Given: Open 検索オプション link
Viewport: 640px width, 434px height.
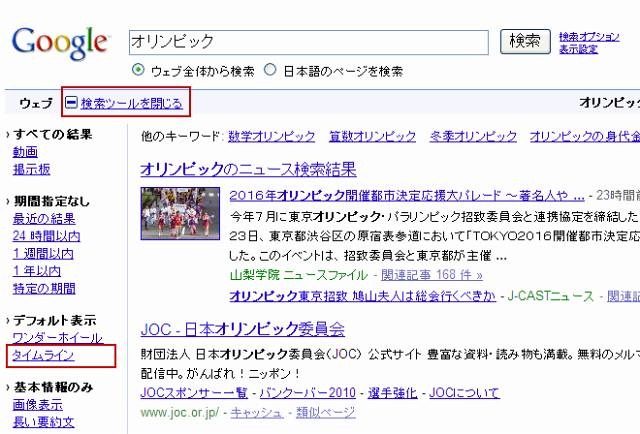Looking at the screenshot, I should [589, 37].
